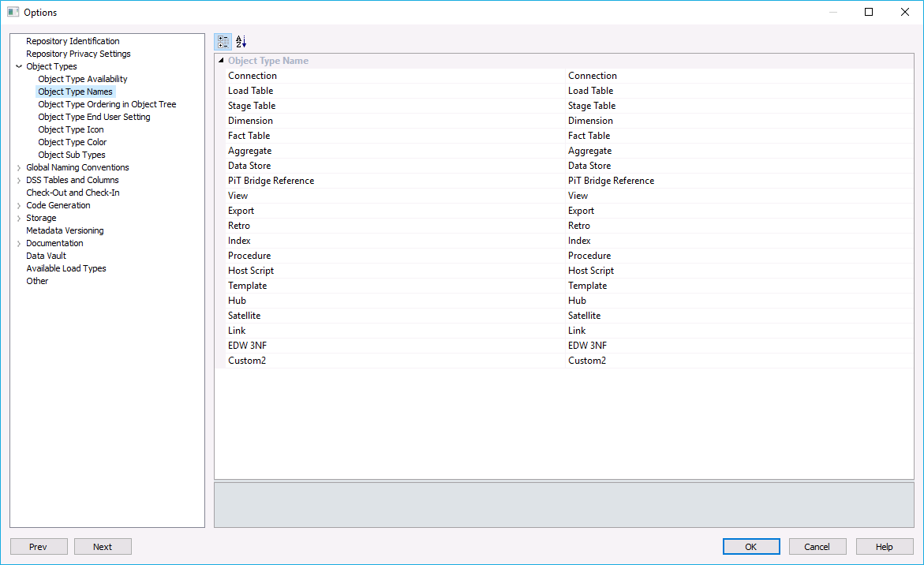Select Object Type End User Setting
Viewport: 924px width, 565px height.
(94, 117)
